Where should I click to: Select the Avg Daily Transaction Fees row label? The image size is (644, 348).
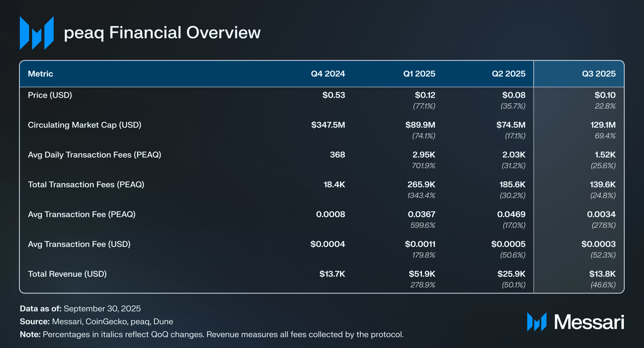[94, 155]
